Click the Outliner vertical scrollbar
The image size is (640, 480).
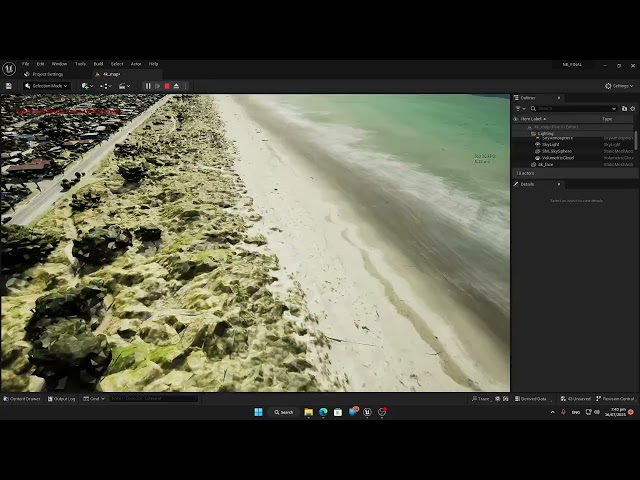pos(636,140)
